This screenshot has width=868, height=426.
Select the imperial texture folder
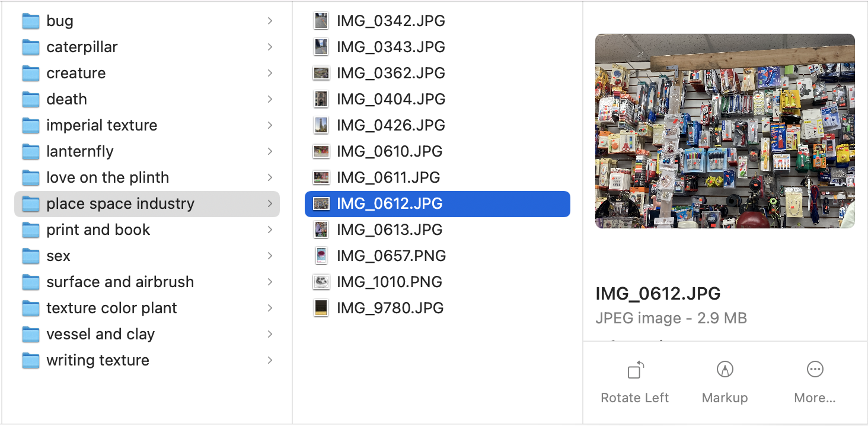[x=101, y=125]
